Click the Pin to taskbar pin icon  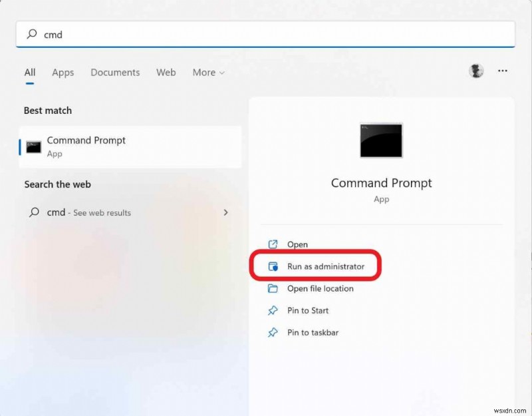[x=273, y=332]
